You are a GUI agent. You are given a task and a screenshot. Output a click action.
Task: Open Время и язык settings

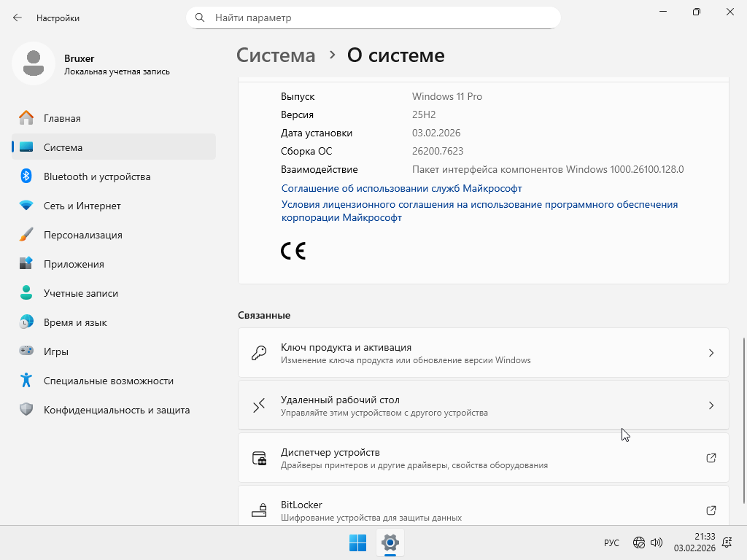tap(75, 322)
